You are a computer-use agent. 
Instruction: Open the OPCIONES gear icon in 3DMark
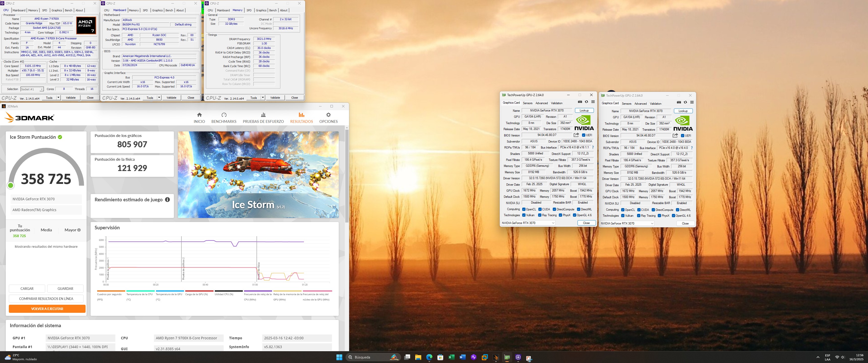(x=328, y=115)
